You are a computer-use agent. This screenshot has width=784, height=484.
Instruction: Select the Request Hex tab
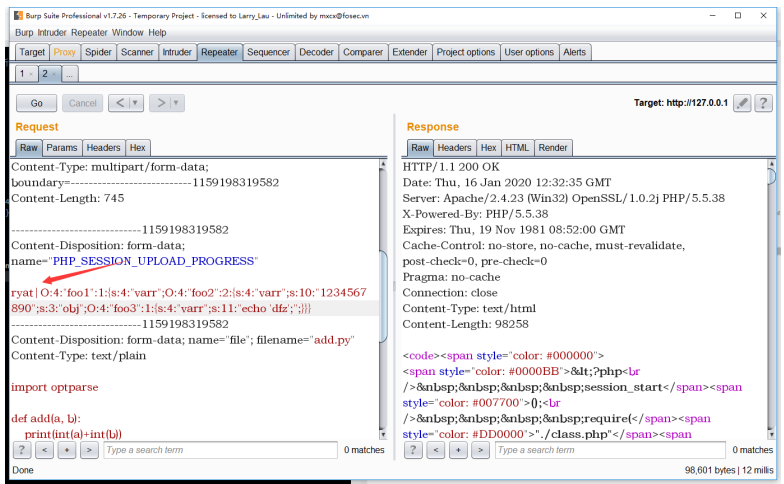pos(138,148)
